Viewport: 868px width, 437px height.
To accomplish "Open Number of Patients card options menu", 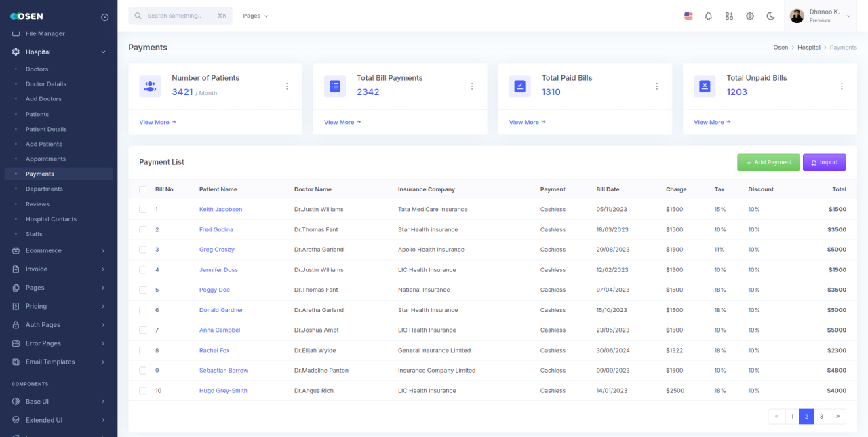I will pyautogui.click(x=287, y=86).
